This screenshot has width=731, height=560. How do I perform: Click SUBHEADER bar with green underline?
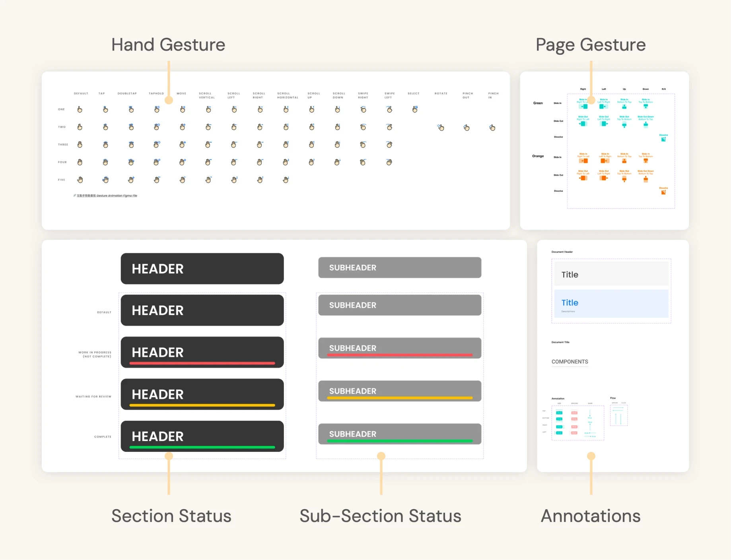pyautogui.click(x=400, y=434)
